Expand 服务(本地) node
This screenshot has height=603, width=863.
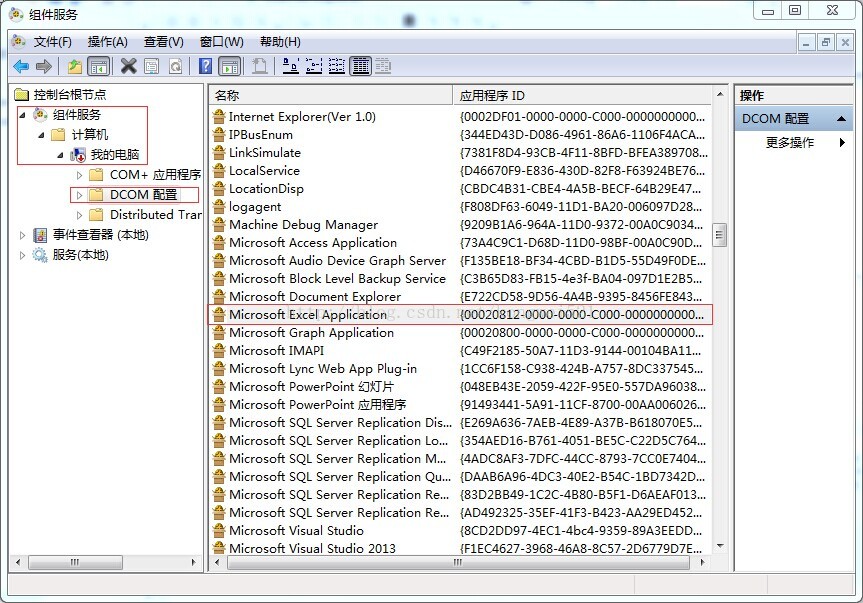22,255
